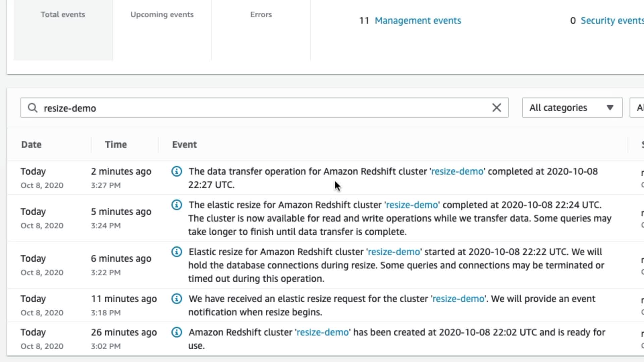The image size is (644, 362).
Task: Open the All categories dropdown
Action: pyautogui.click(x=572, y=108)
